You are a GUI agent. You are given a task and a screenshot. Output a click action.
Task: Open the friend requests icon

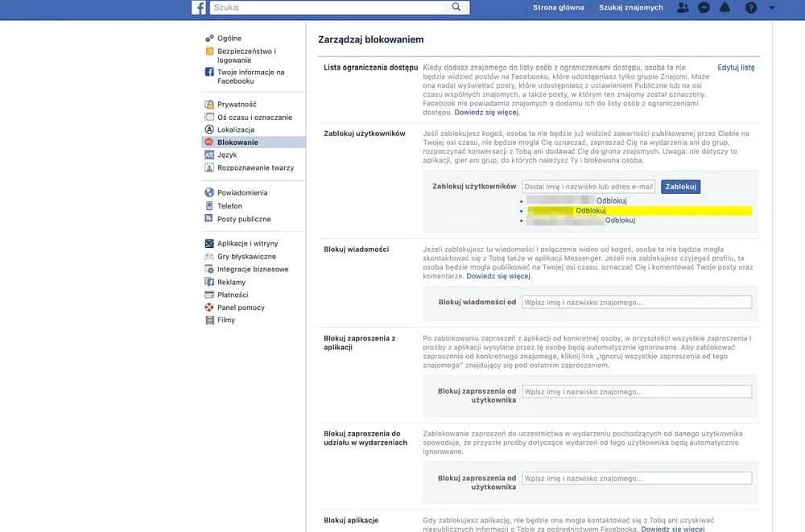[683, 6]
